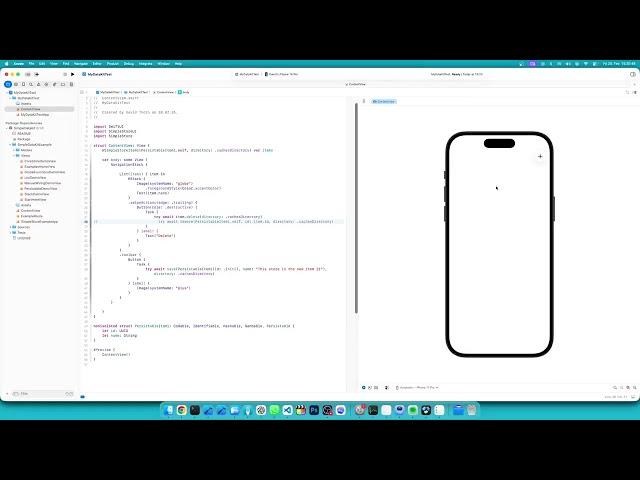Pin the preview canvas
Screen dimensions: 640x480
[364, 101]
